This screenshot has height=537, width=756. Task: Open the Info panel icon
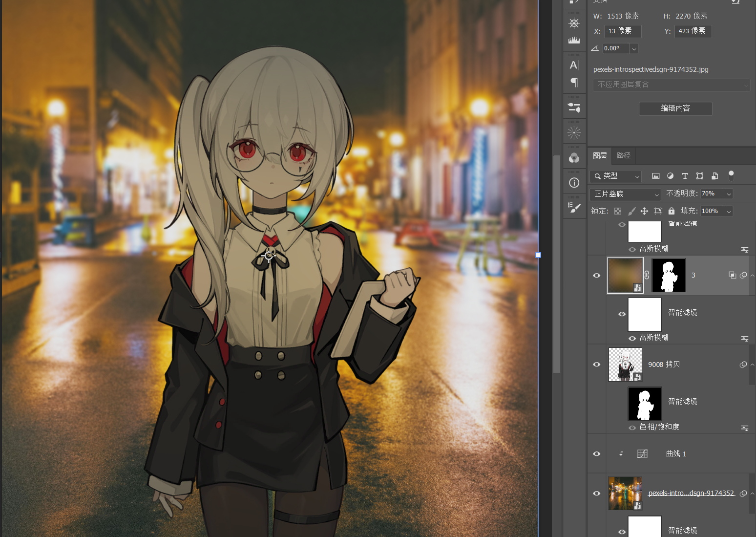(x=574, y=183)
